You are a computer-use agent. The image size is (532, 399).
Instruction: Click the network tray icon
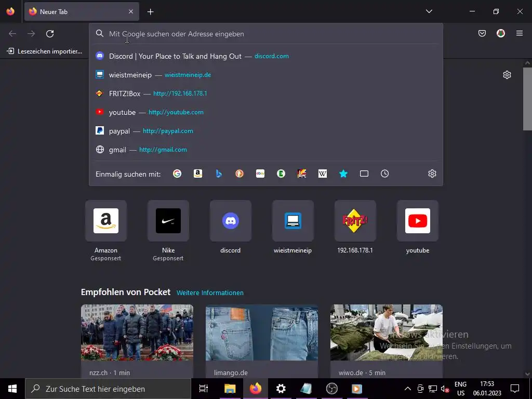click(x=433, y=389)
